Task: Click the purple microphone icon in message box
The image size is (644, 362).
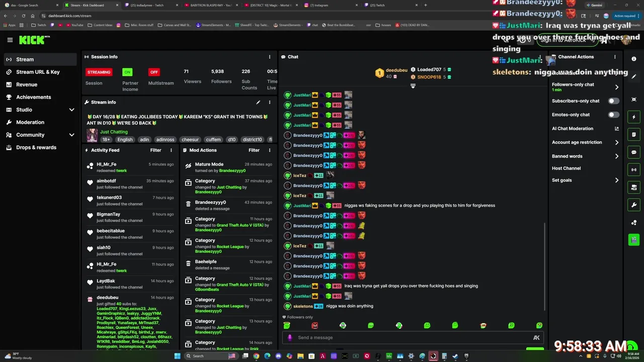Action: [x=290, y=337]
